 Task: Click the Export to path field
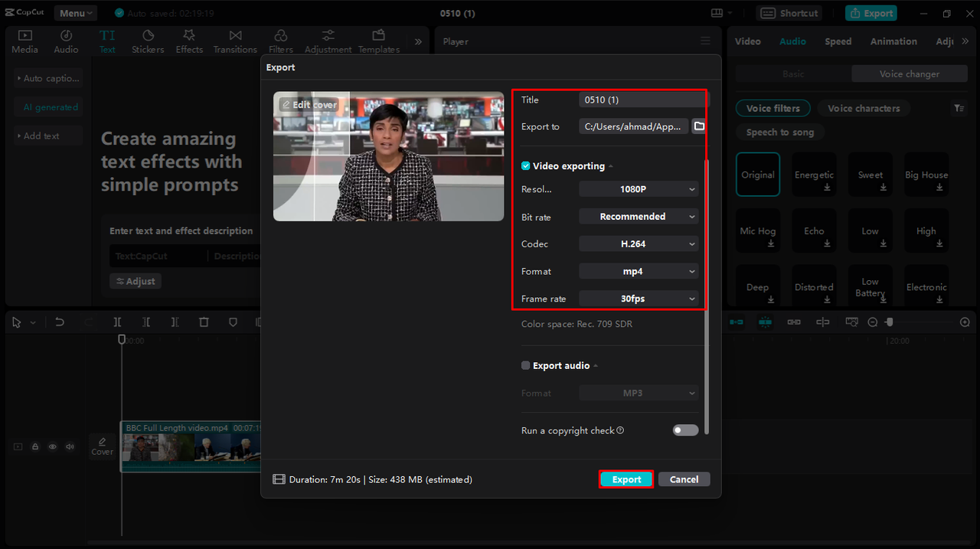click(634, 126)
